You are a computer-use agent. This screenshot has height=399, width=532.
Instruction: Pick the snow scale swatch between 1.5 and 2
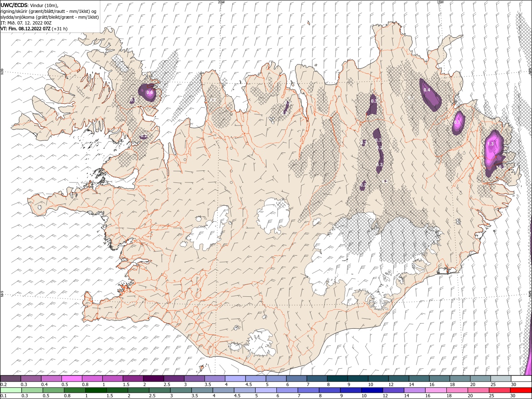tap(133, 379)
